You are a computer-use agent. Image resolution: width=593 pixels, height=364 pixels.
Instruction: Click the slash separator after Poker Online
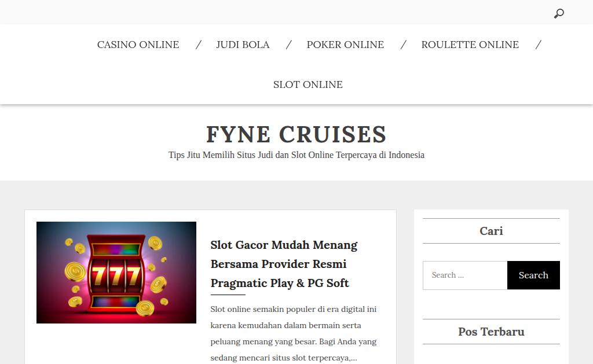tap(403, 45)
